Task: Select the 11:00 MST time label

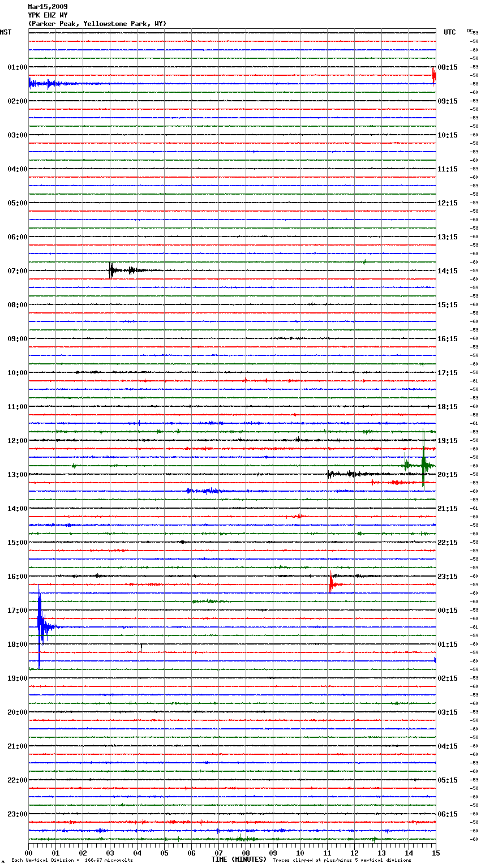Action: pos(18,407)
